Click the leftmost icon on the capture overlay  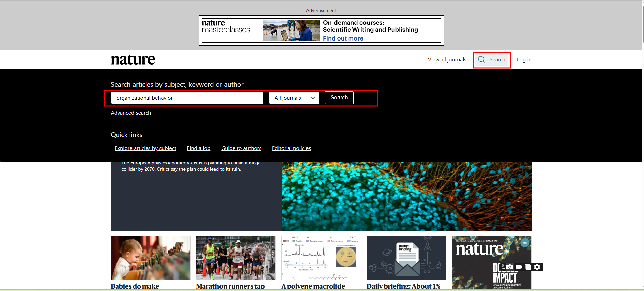click(503, 267)
